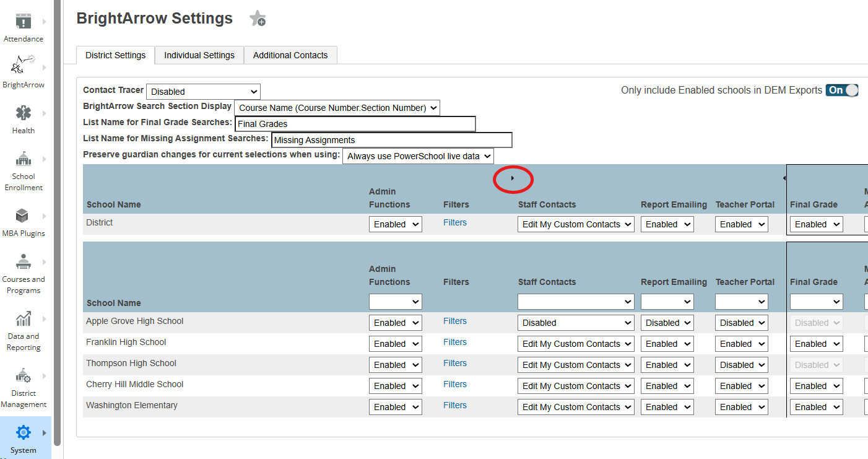Click the sidebar vertical scrollbar
Screen dimensions: 868x459
[58, 223]
